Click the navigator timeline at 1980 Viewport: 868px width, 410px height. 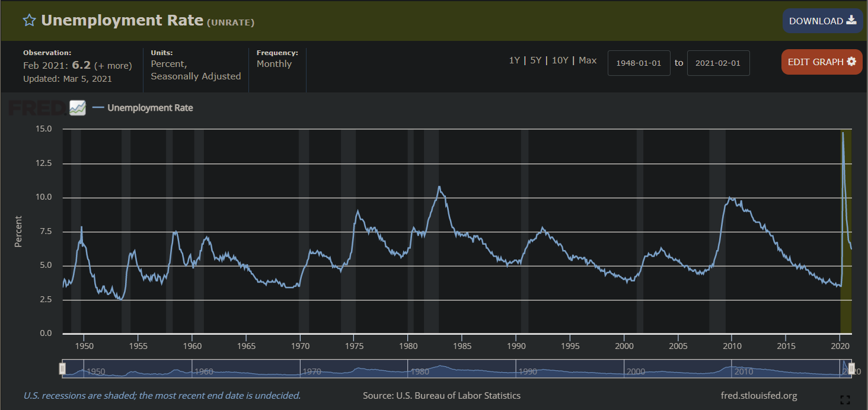pyautogui.click(x=420, y=371)
